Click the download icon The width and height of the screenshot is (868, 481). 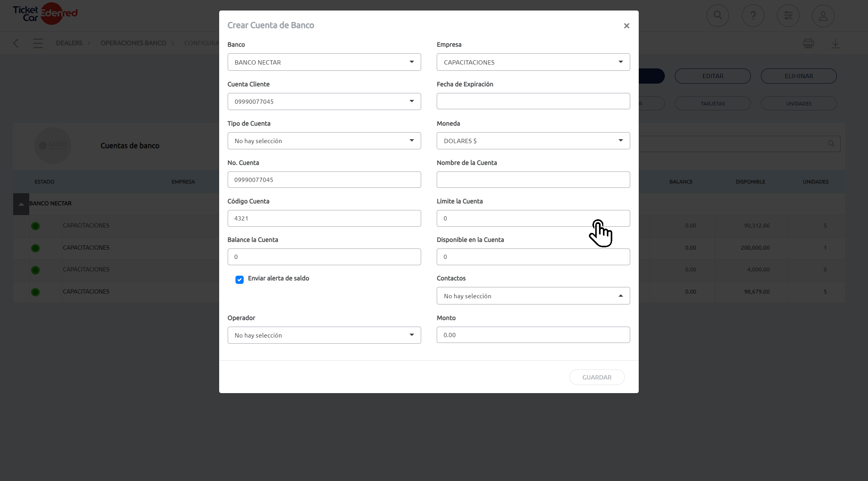835,43
